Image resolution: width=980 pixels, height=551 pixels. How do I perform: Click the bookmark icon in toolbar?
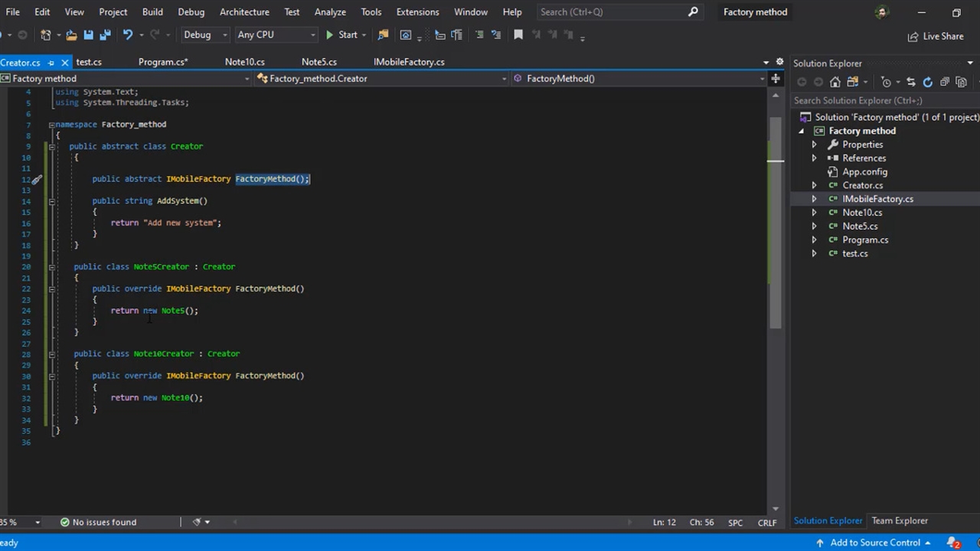point(518,35)
